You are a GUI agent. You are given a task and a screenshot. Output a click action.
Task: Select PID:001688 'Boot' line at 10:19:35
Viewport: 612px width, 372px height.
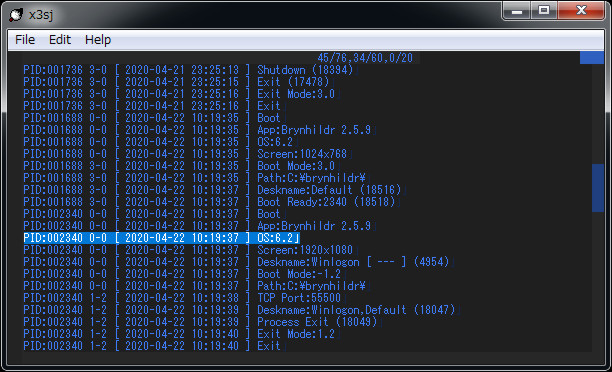tap(152, 118)
